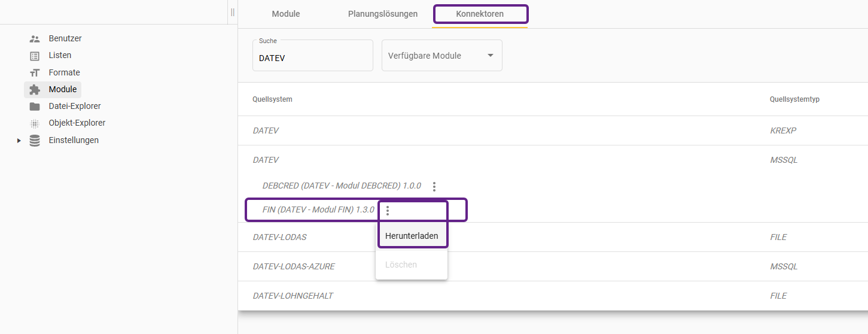Click the Module puzzle piece icon
The image size is (868, 334).
[35, 89]
